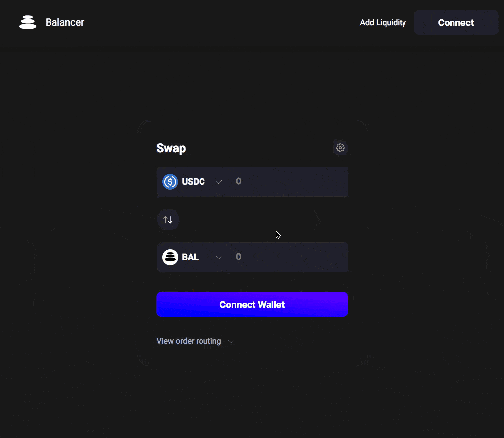Viewport: 504px width, 438px height.
Task: Click the USDC token icon
Action: (x=170, y=182)
